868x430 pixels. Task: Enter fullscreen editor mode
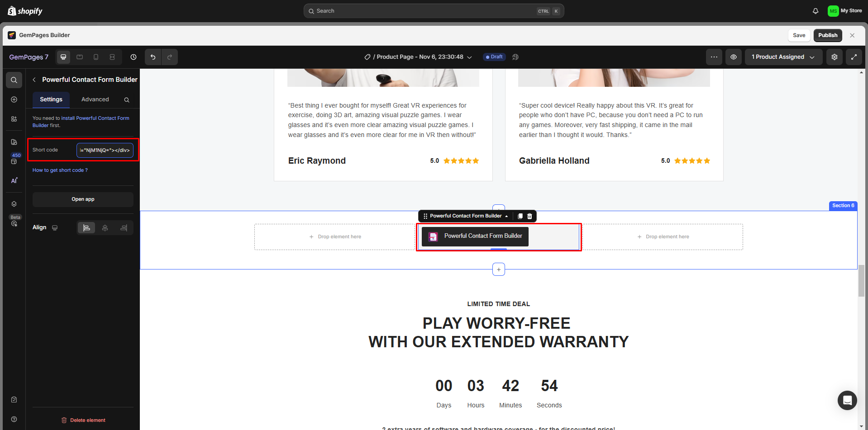point(854,57)
